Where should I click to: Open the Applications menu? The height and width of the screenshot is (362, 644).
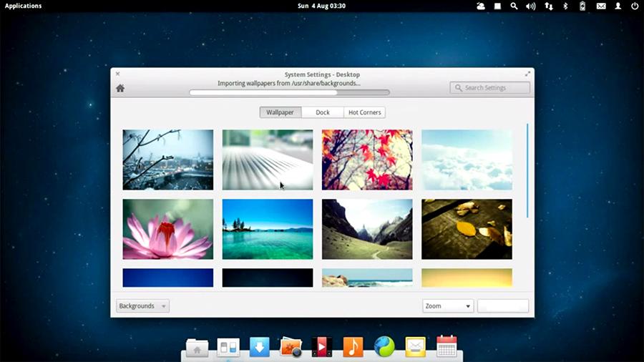23,6
